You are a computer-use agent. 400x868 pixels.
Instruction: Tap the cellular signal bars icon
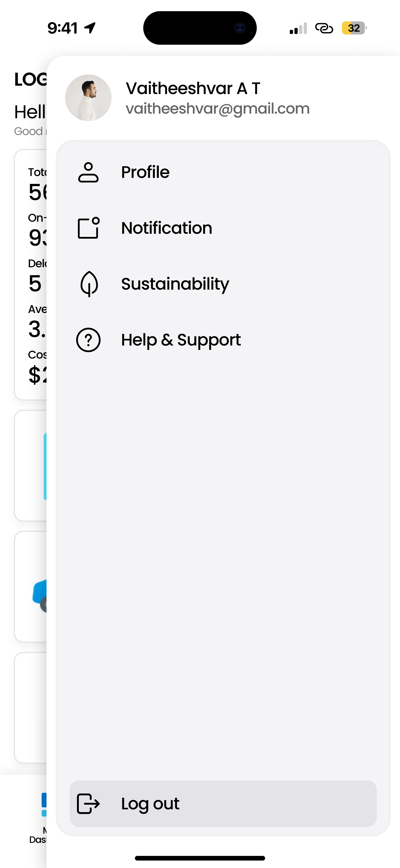click(x=298, y=28)
